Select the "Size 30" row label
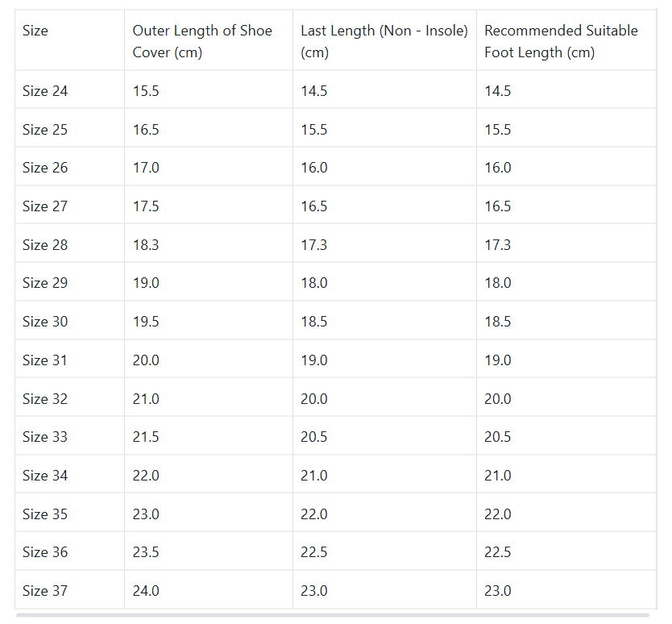This screenshot has width=672, height=624. tap(45, 322)
